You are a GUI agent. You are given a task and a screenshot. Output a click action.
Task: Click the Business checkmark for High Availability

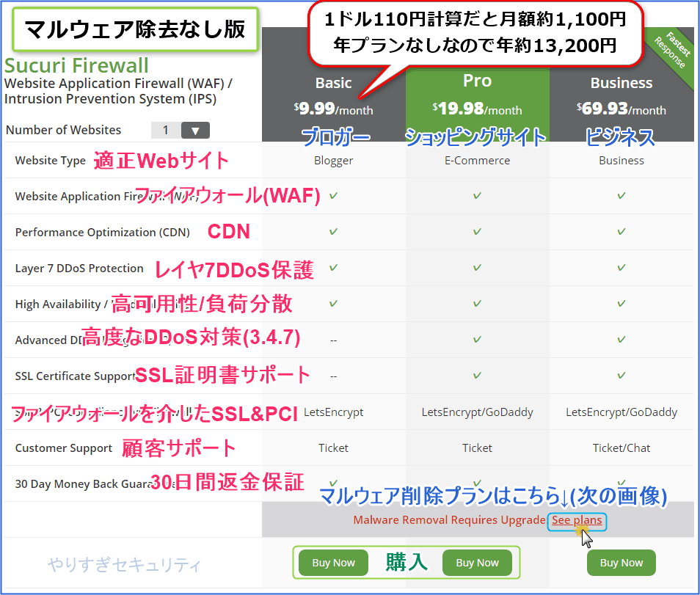621,304
